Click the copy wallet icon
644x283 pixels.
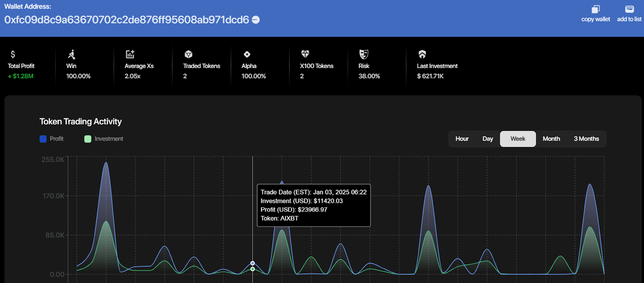(x=596, y=9)
